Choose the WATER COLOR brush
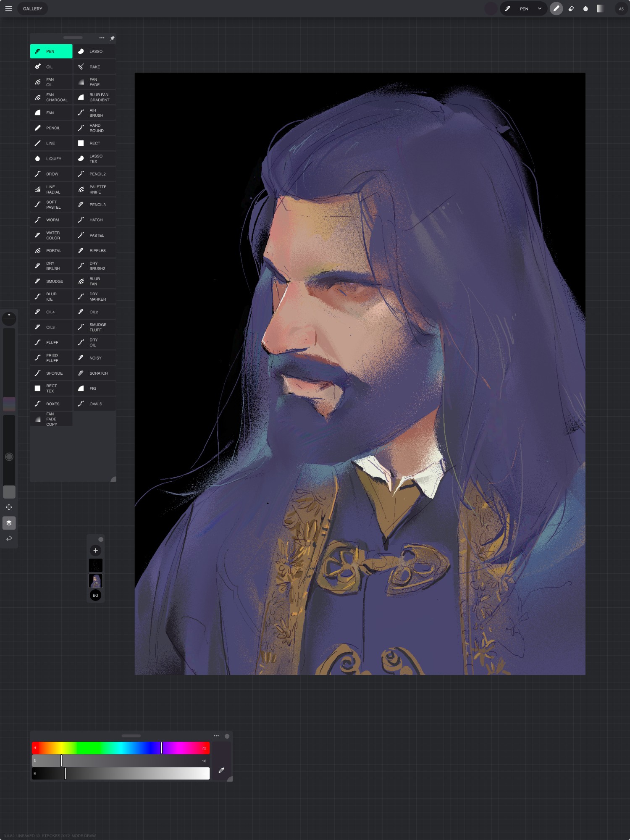 (51, 236)
